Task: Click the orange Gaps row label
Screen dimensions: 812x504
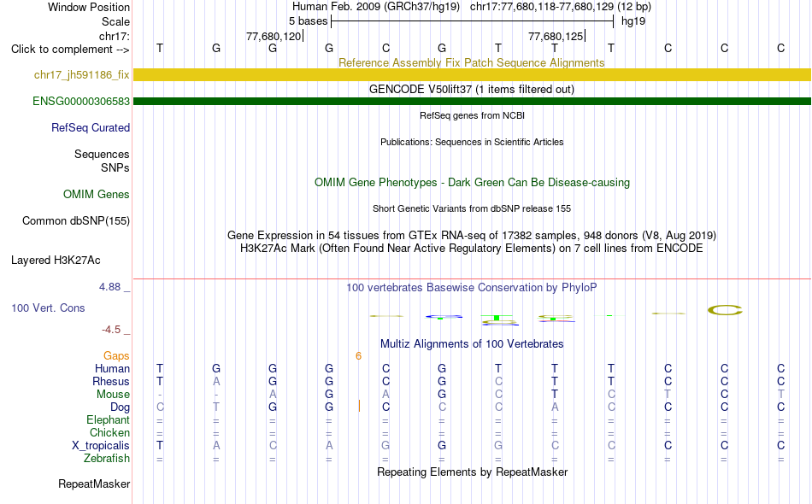Action: pos(116,355)
